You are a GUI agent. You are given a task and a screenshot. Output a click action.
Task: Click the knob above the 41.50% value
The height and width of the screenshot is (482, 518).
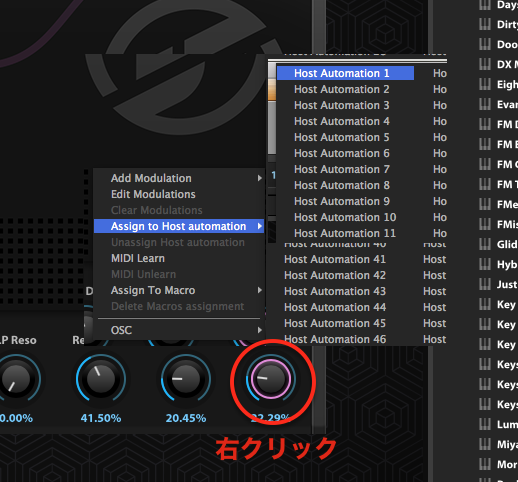pos(101,379)
